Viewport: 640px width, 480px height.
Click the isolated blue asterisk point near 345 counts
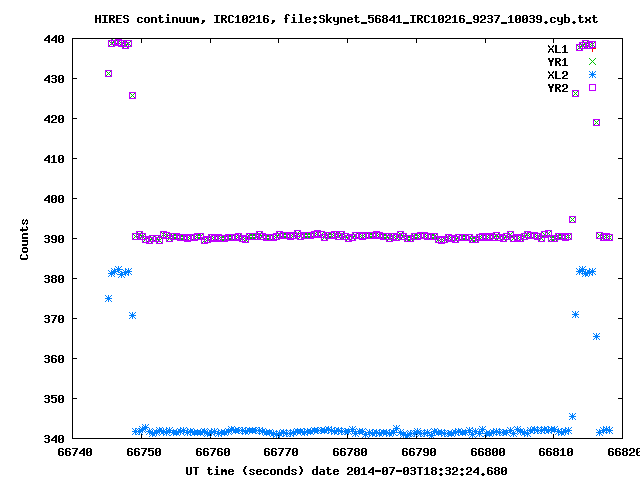click(x=572, y=416)
